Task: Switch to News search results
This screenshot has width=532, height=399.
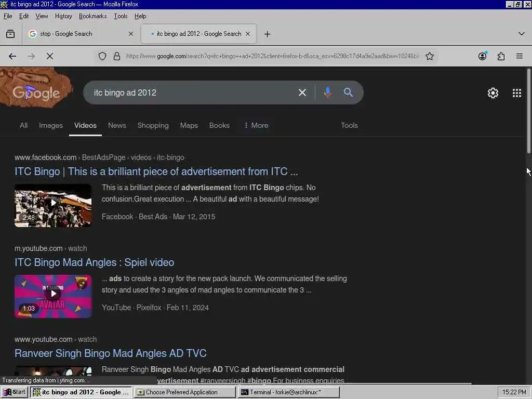Action: tap(117, 126)
